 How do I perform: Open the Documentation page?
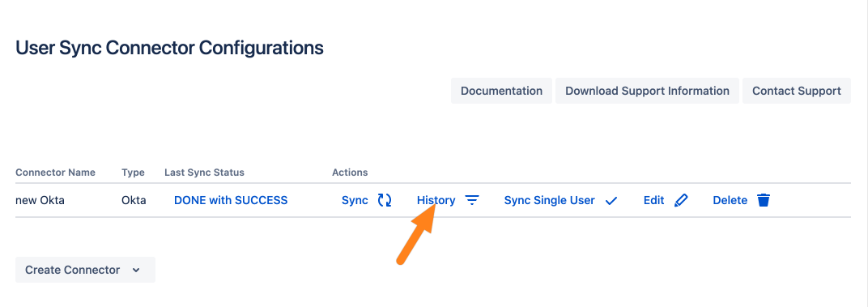click(501, 91)
